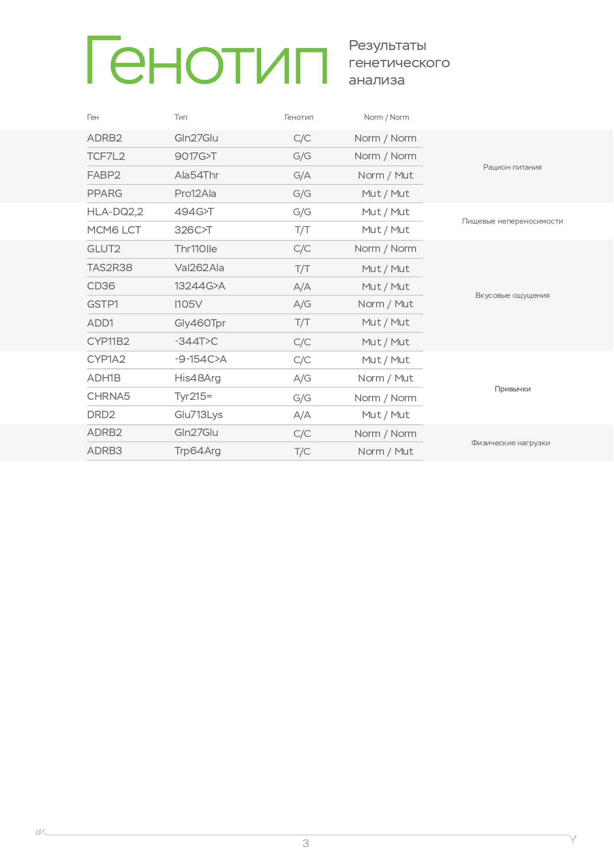Select the DRD2 gene name
Viewport: 614px width, 868px height.
(101, 415)
